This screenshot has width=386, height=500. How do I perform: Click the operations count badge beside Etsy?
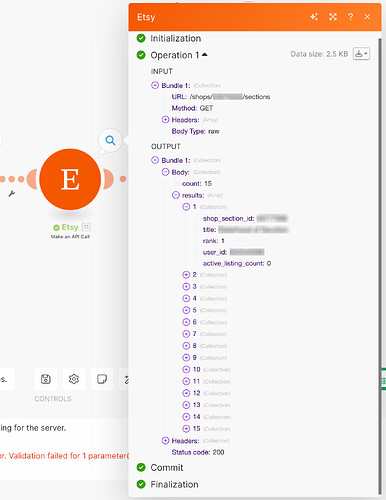(x=86, y=227)
